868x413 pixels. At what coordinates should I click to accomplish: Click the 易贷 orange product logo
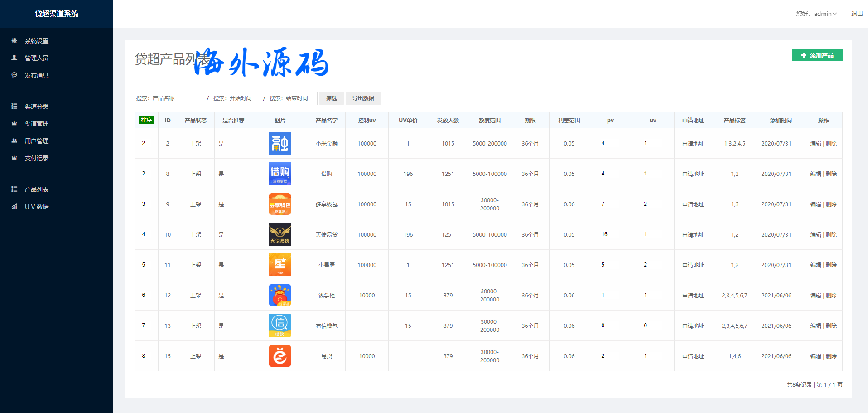tap(280, 356)
